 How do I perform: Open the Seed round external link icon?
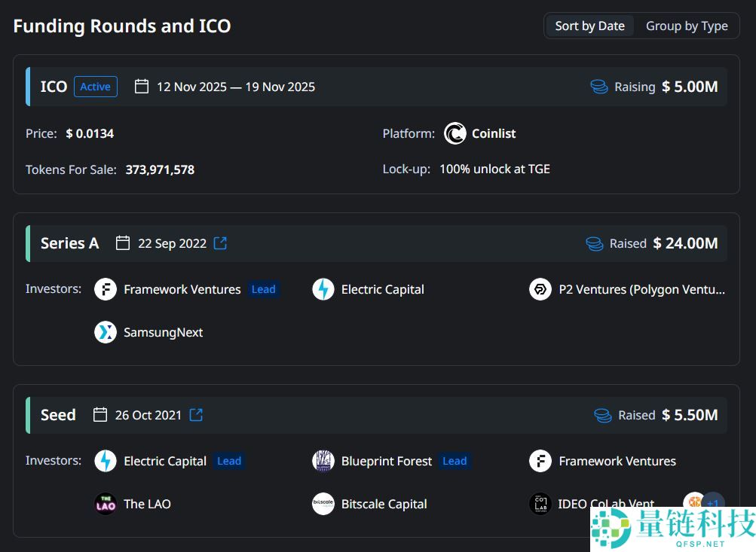pos(196,415)
